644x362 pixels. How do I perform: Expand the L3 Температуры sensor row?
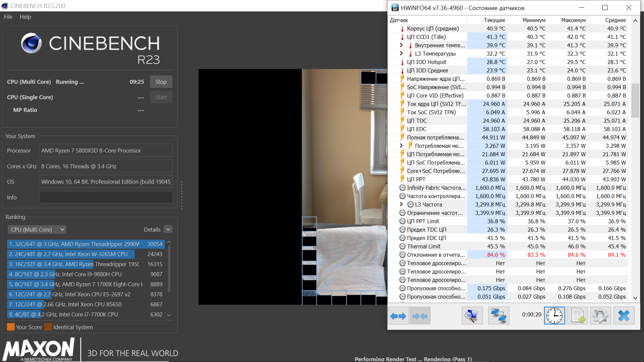401,54
